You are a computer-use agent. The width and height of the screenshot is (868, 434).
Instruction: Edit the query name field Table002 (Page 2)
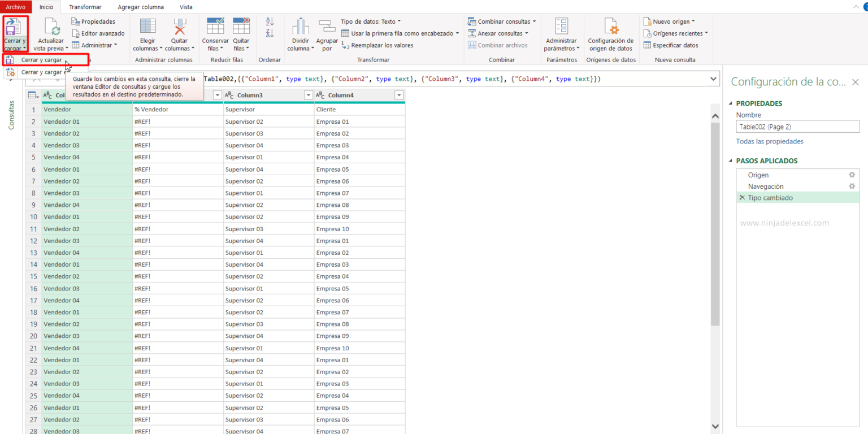(797, 126)
